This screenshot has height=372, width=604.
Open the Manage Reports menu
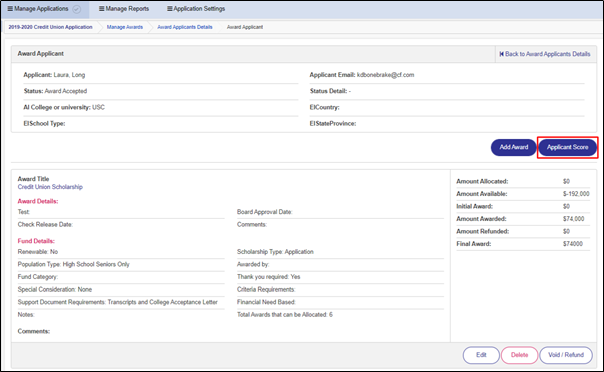pyautogui.click(x=124, y=8)
